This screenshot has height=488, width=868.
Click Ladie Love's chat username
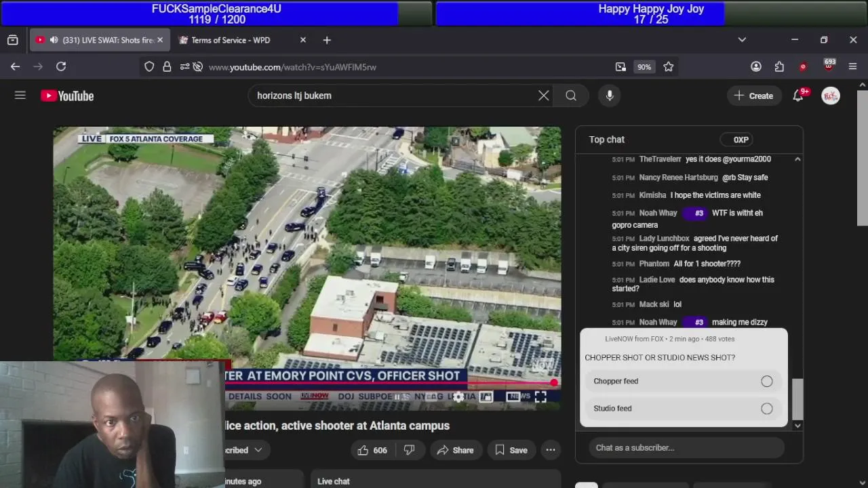point(657,280)
